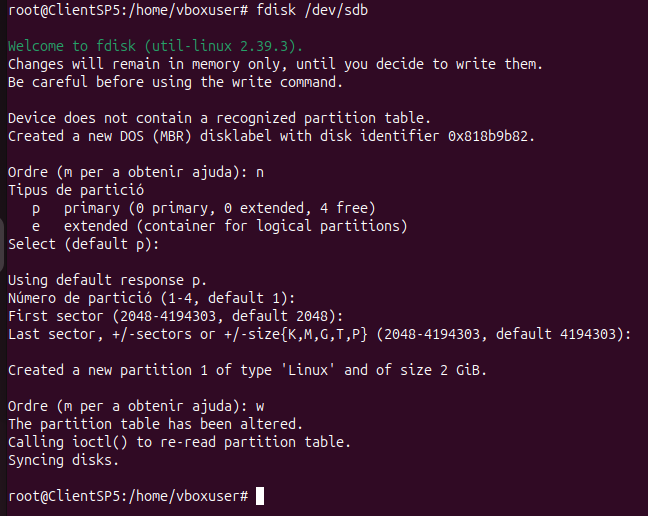648x516 pixels.
Task: Click the green 'Welcome to fdisk' line
Action: 155,46
